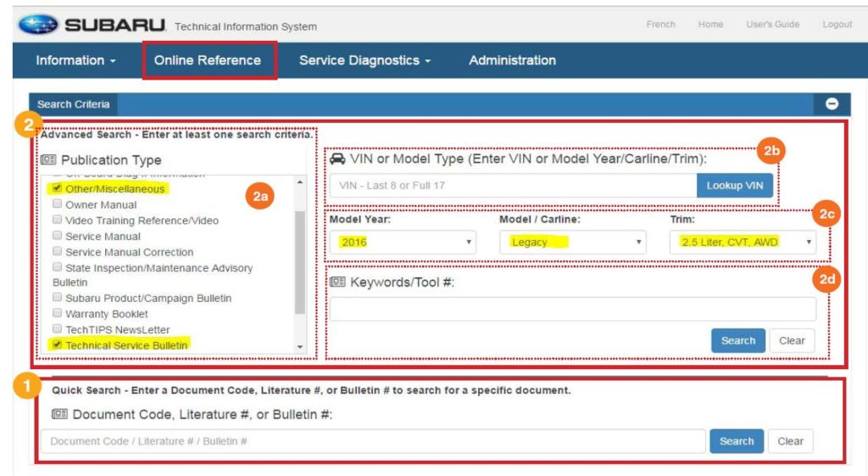Open the Trim selection dropdown

click(743, 242)
